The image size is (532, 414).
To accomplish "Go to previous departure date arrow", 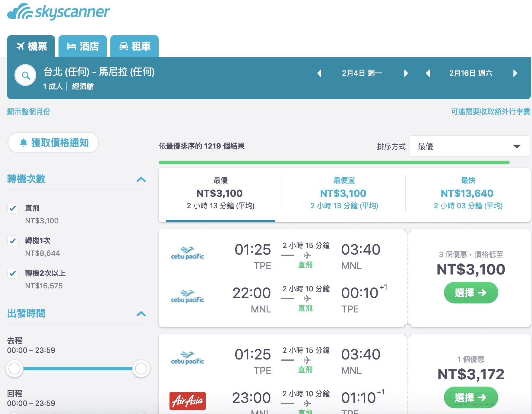I will 319,73.
